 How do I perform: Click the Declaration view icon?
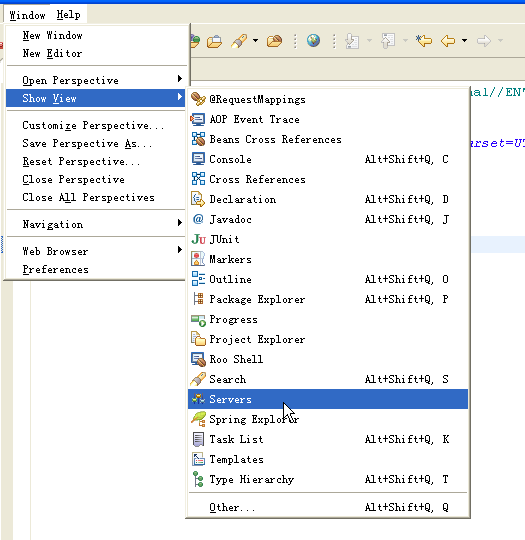198,199
